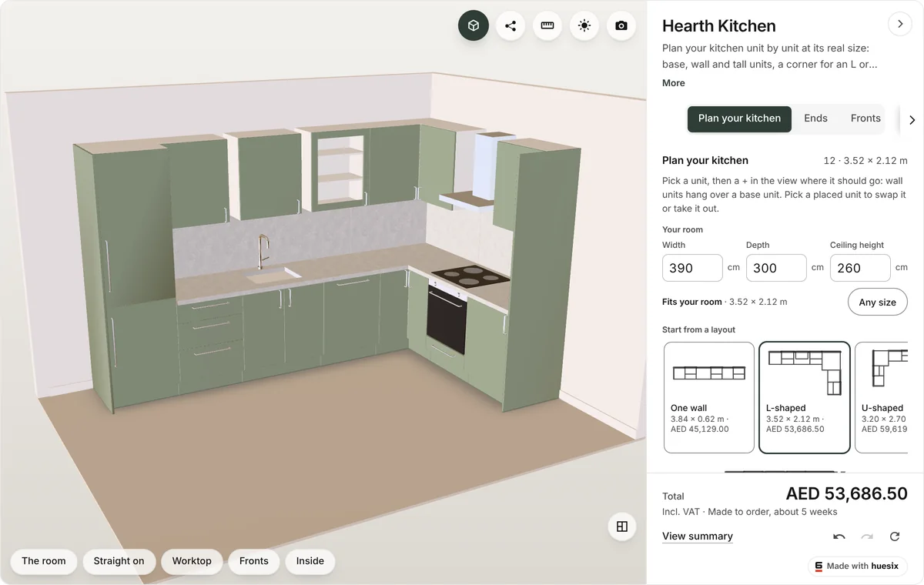Select the U-shaped layout card
The image size is (924, 585).
coord(882,397)
